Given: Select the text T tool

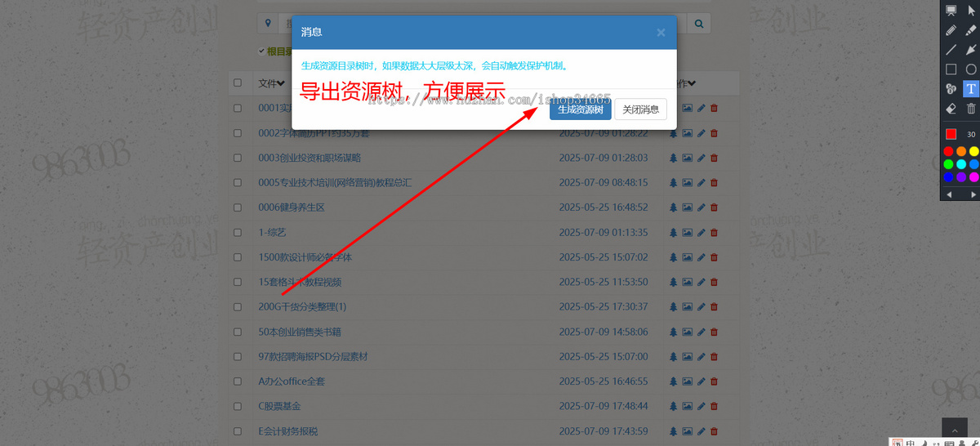Looking at the screenshot, I should [971, 89].
